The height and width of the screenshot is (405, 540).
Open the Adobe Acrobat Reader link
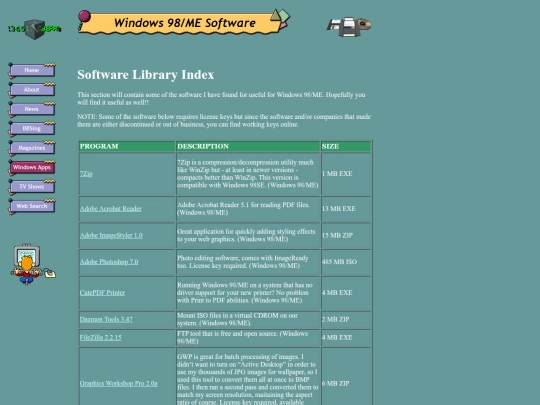[111, 209]
